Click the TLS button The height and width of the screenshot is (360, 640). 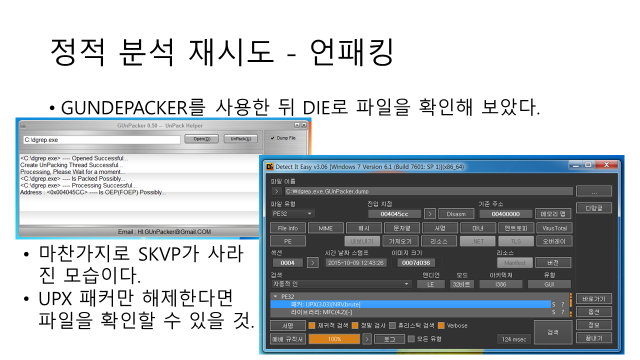[x=516, y=241]
